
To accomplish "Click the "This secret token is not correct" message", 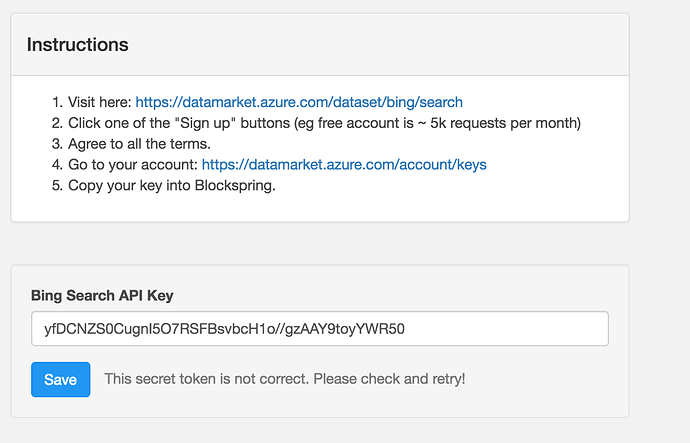I will (207, 379).
